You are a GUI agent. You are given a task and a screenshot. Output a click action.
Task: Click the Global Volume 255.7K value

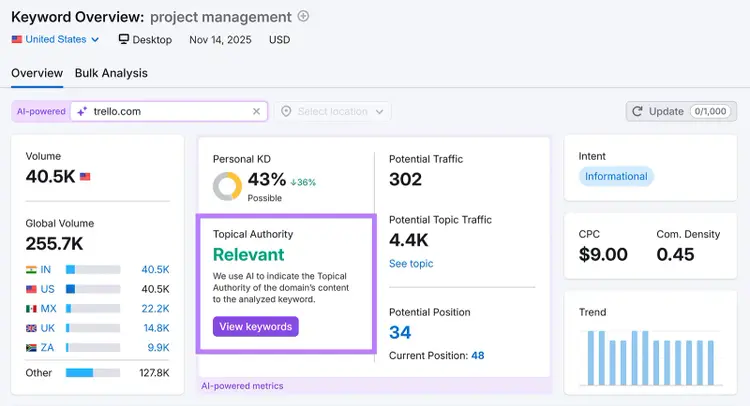54,243
